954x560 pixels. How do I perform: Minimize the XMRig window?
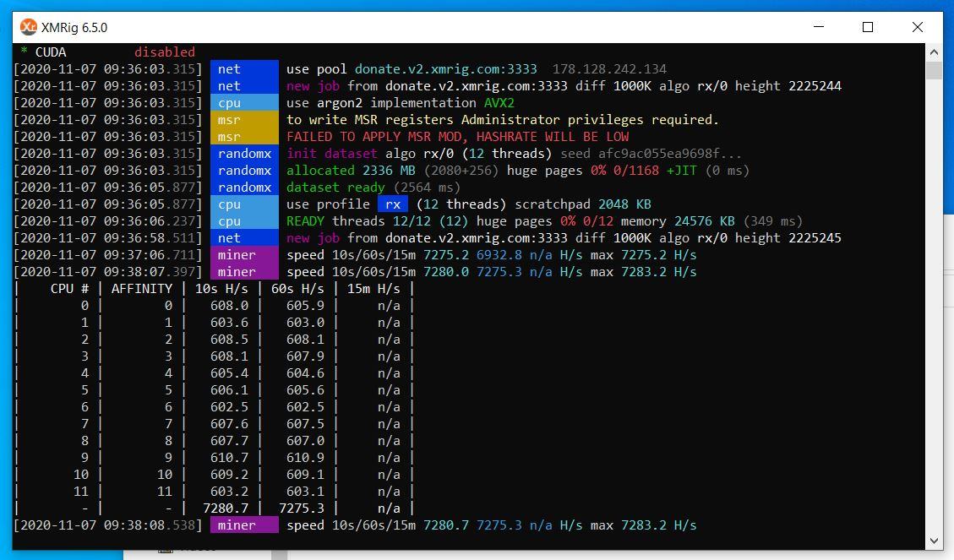(818, 27)
